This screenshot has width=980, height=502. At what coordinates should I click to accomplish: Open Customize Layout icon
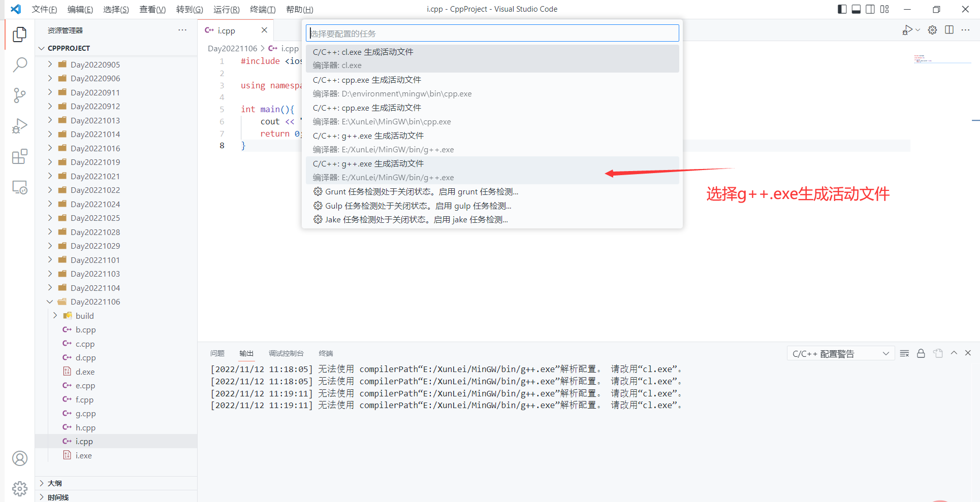[884, 9]
